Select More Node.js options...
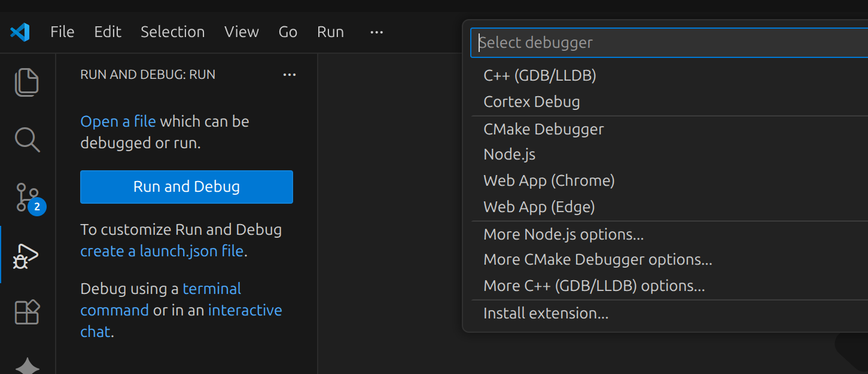 pos(670,234)
